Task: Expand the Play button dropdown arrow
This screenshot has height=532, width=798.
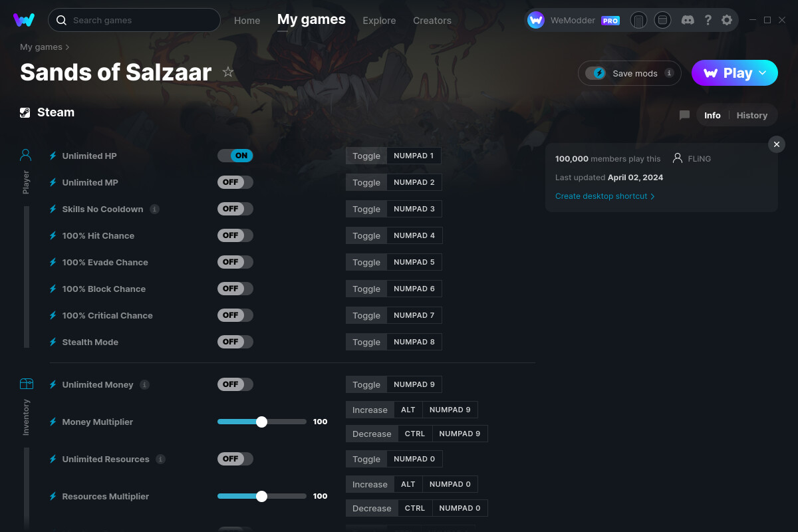Action: pyautogui.click(x=763, y=73)
